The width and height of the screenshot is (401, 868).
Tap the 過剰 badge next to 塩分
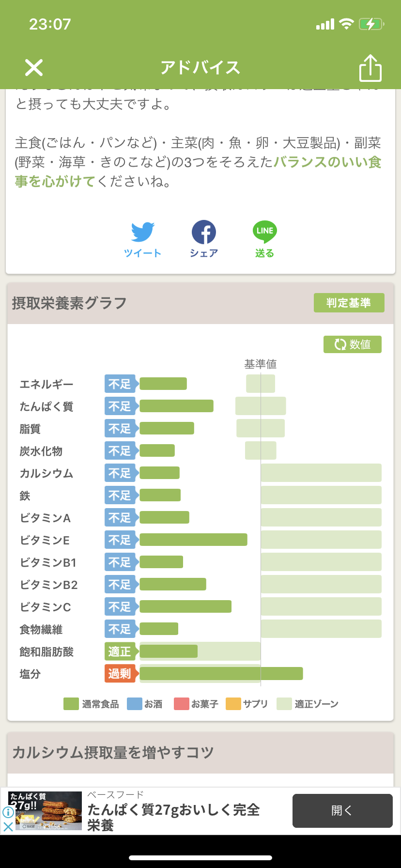(120, 674)
